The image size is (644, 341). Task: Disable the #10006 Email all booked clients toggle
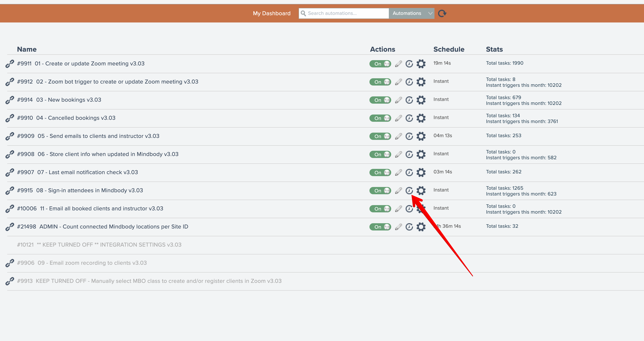click(x=380, y=209)
